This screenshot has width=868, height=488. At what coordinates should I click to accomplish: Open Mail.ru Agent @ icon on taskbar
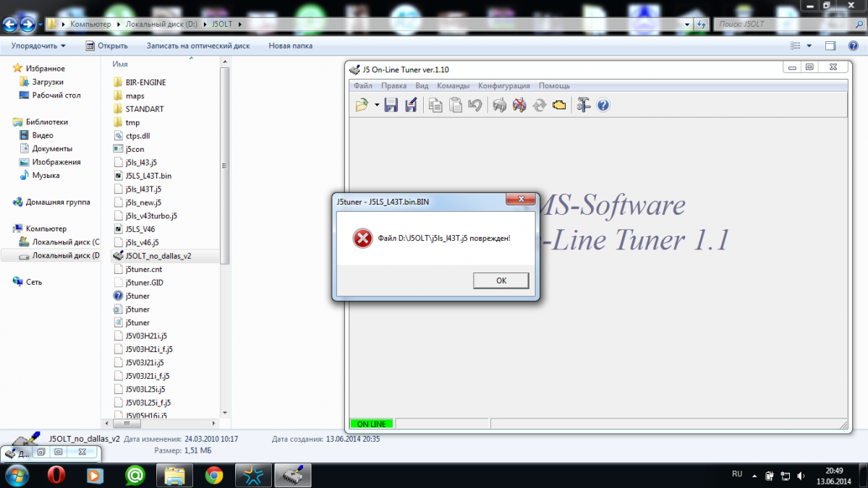tap(135, 475)
